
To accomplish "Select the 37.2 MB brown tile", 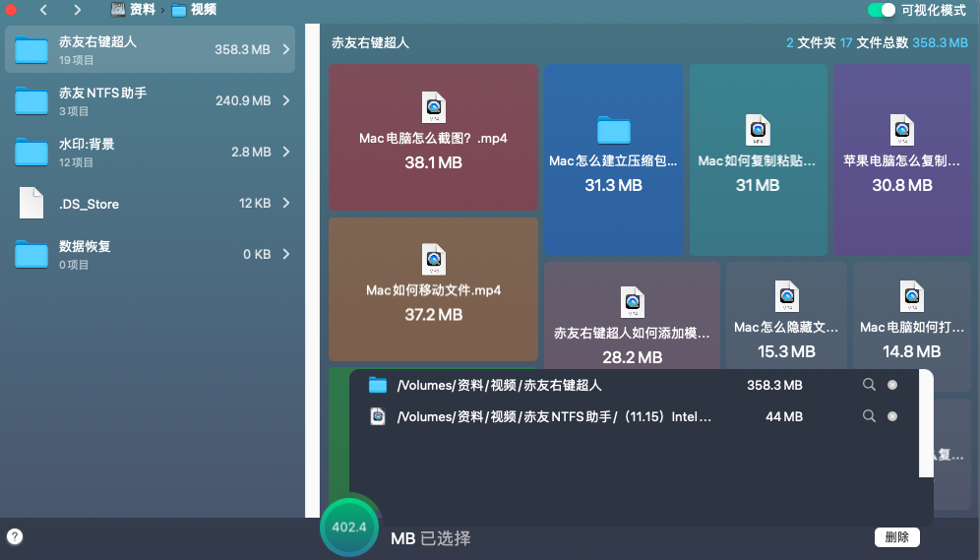I will click(433, 288).
